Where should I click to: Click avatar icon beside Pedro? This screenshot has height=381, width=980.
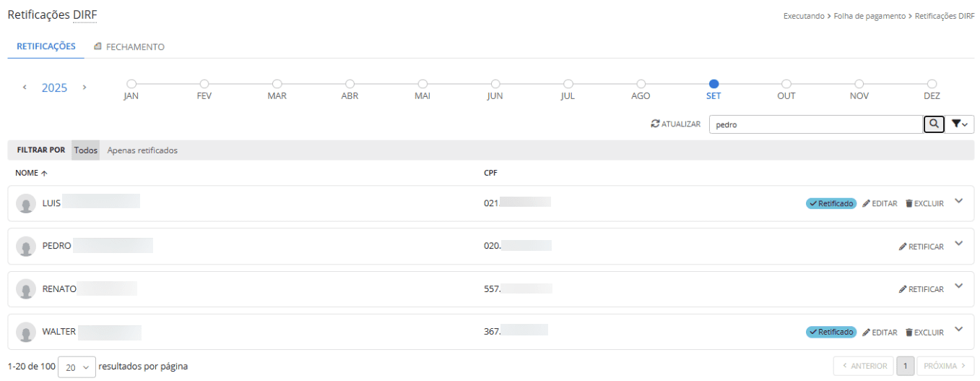coord(27,247)
